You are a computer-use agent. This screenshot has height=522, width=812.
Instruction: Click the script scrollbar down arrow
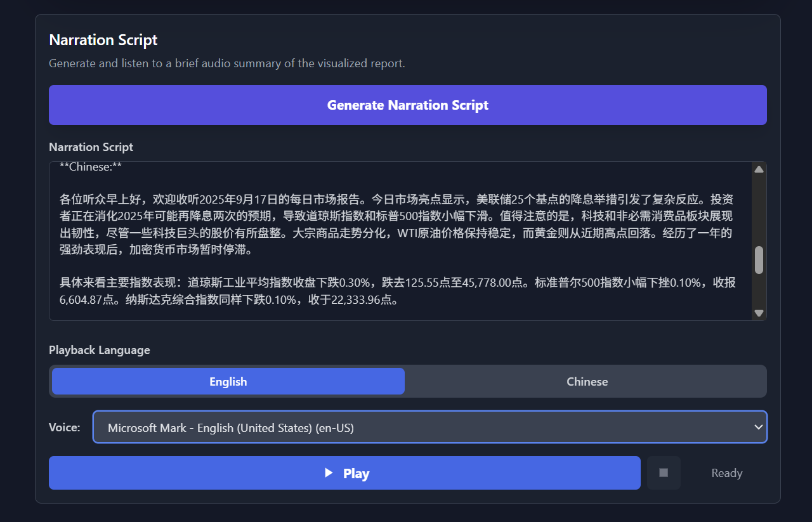pyautogui.click(x=759, y=313)
